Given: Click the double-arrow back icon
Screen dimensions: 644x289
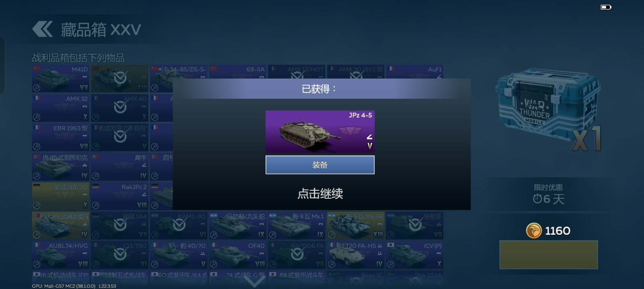Looking at the screenshot, I should pos(43,29).
